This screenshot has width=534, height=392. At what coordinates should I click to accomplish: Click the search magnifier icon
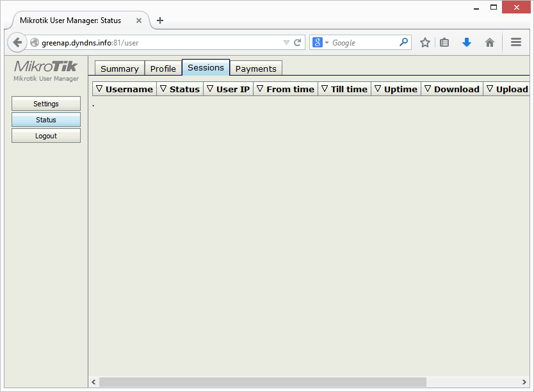coord(403,42)
